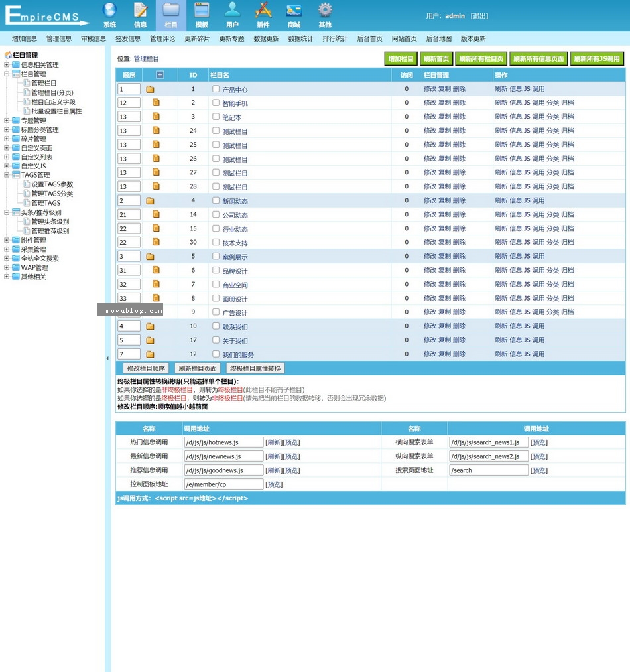Tick the 新闻动态 checkbox
Viewport: 630px width, 672px height.
(x=216, y=200)
